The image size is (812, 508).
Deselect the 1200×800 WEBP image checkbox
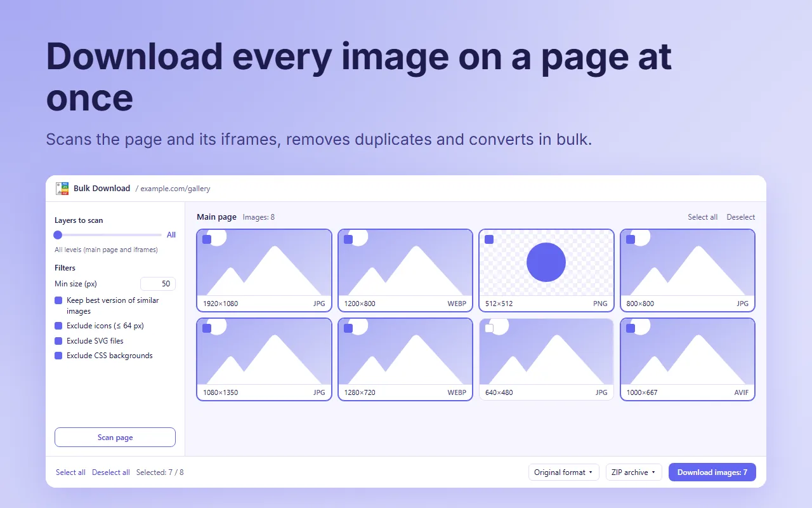pyautogui.click(x=348, y=239)
